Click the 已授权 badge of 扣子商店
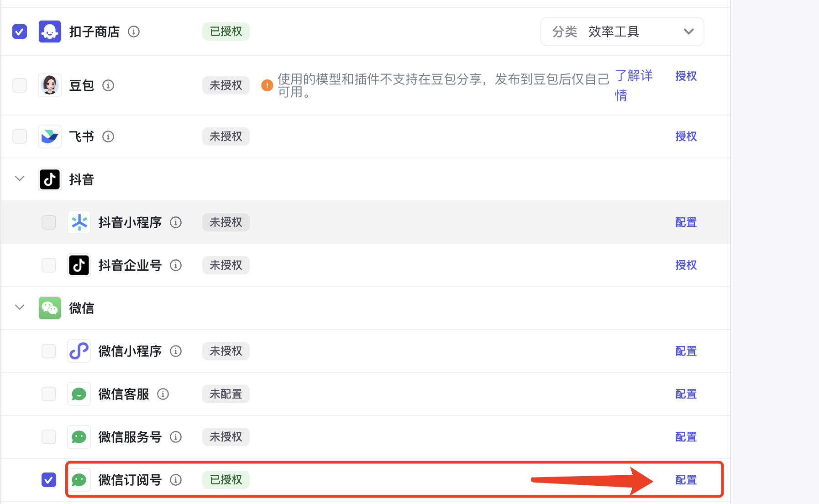Image resolution: width=819 pixels, height=504 pixels. coord(226,31)
